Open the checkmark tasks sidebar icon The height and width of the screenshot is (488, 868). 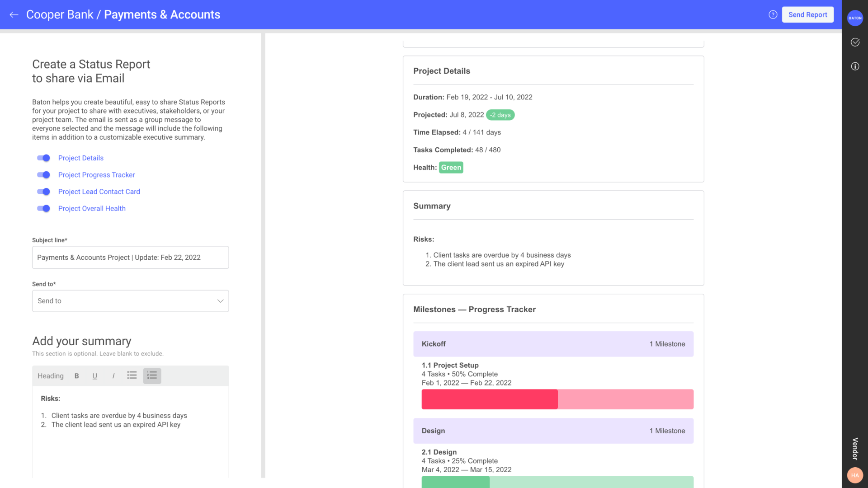[855, 42]
